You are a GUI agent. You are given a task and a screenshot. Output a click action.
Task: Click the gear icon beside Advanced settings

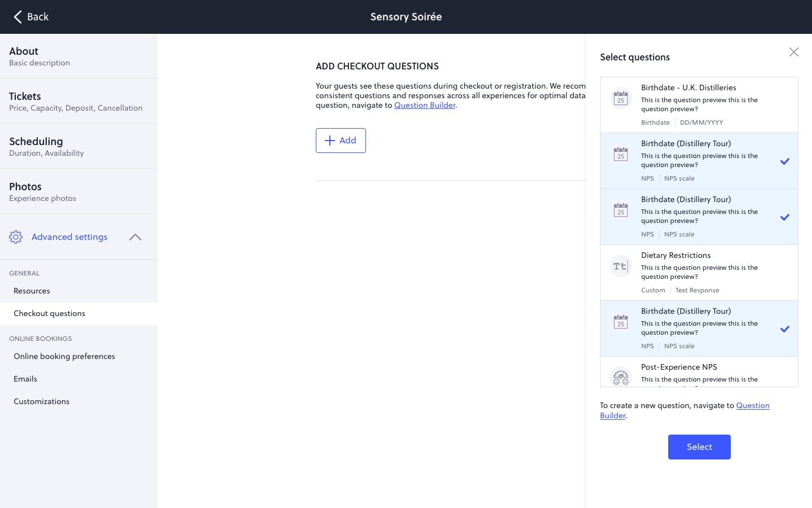point(16,237)
